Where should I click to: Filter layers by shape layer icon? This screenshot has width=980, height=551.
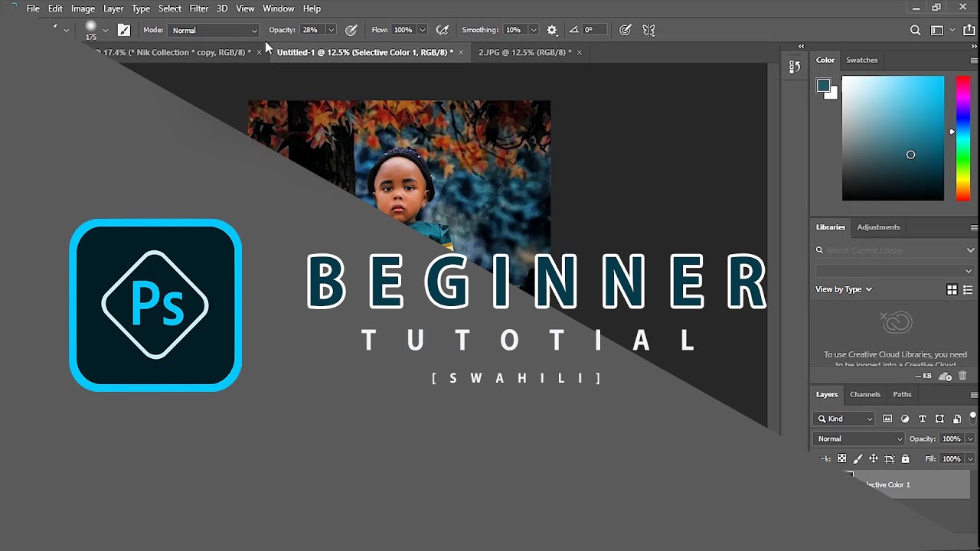[x=939, y=419]
